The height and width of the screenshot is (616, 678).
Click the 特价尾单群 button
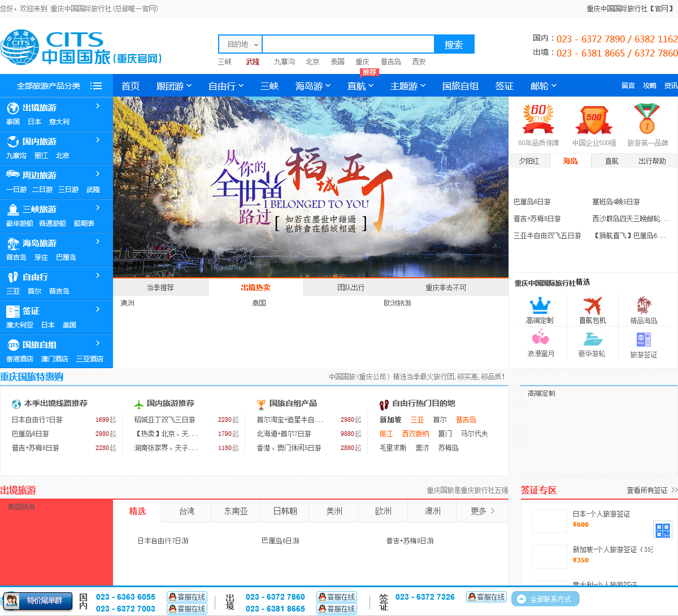tap(37, 601)
